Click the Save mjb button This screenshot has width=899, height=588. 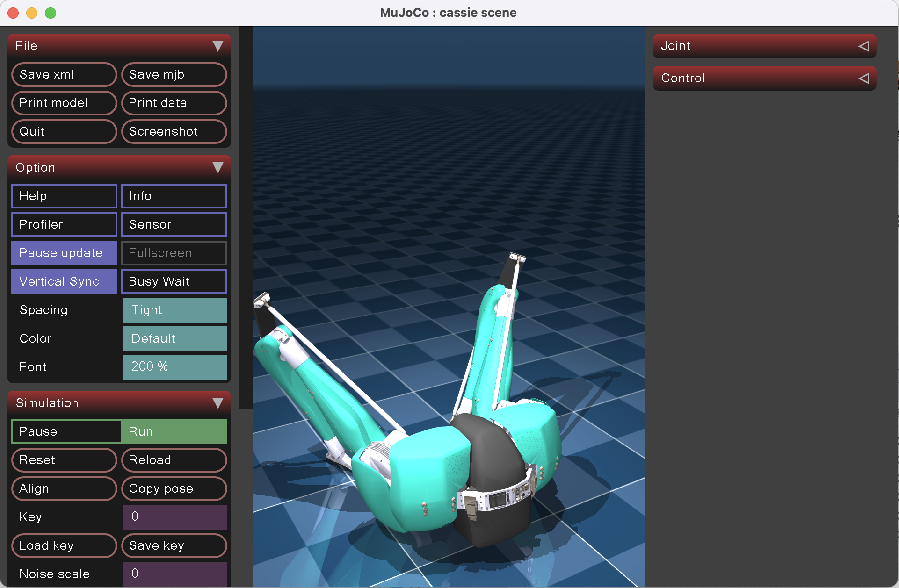point(174,74)
